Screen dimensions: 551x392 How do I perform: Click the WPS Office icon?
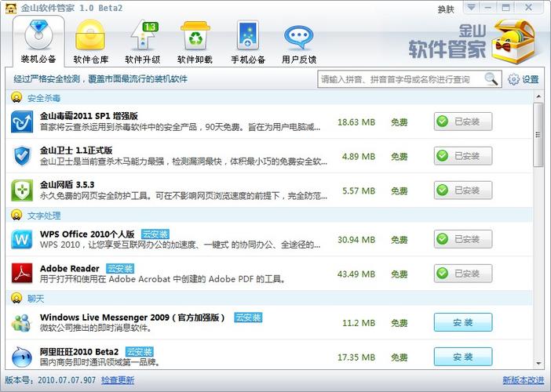click(22, 239)
